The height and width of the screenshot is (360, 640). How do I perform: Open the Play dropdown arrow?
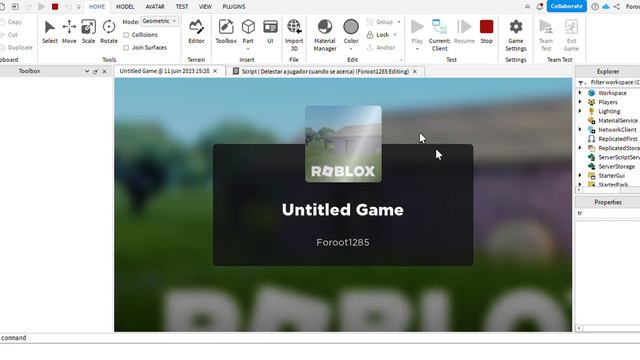click(417, 49)
